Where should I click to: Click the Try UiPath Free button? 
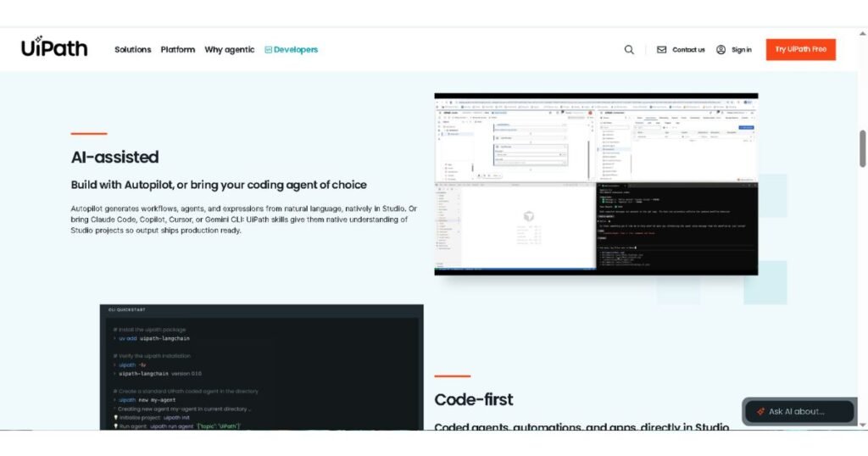(800, 49)
